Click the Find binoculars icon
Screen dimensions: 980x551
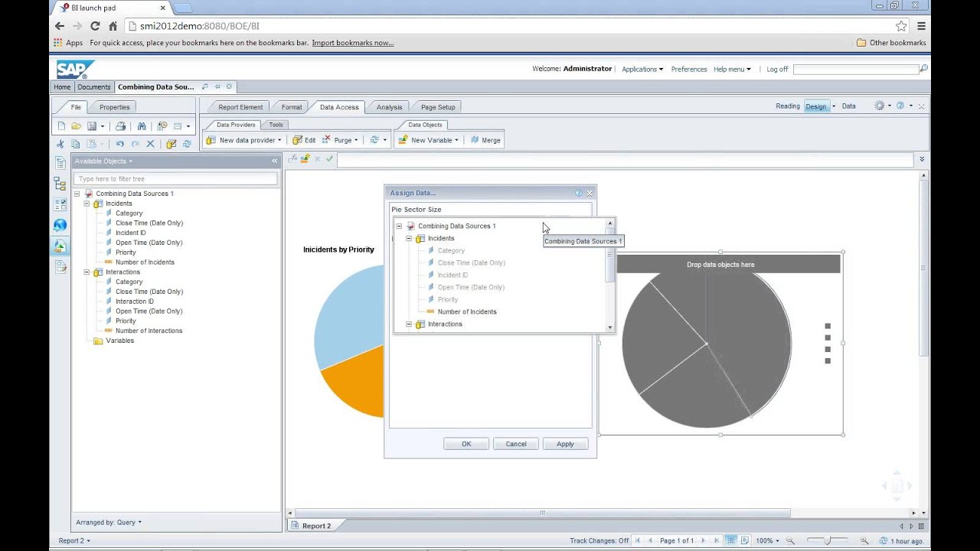[142, 126]
